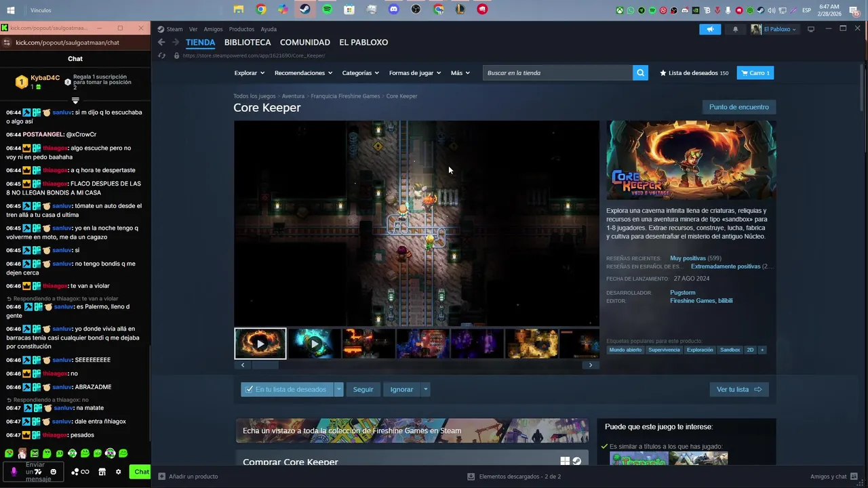The width and height of the screenshot is (868, 488).
Task: Switch Steam to Big Picture mode icon
Action: (x=810, y=29)
